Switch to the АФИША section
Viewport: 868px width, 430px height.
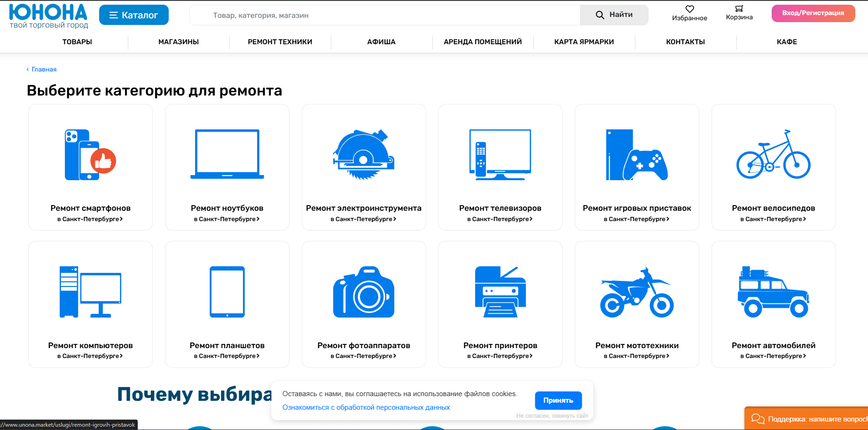tap(381, 41)
